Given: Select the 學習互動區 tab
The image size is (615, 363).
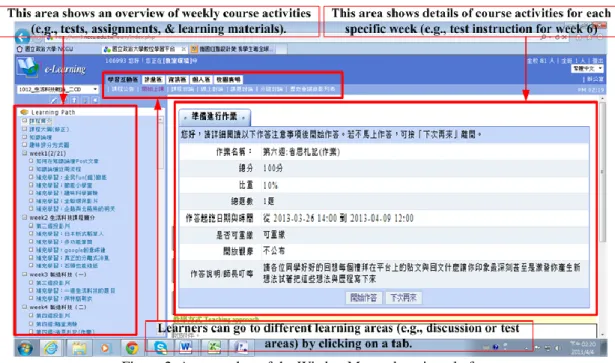Looking at the screenshot, I should point(123,80).
